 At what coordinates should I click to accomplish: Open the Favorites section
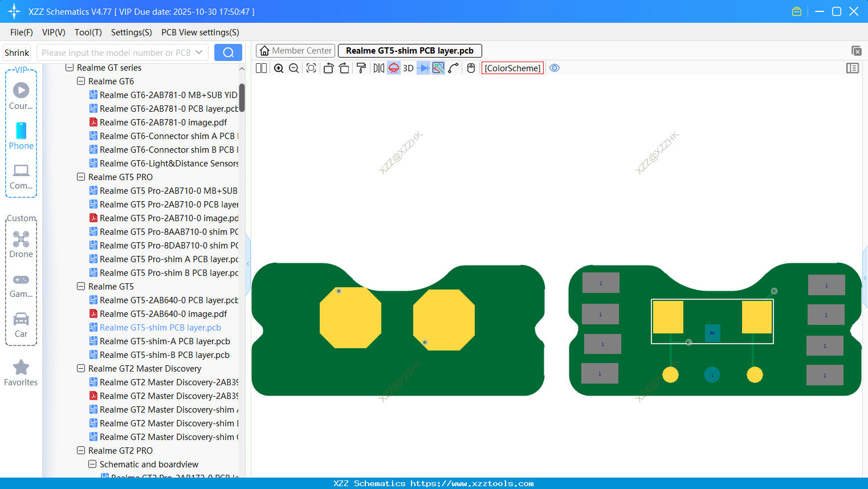(x=21, y=373)
